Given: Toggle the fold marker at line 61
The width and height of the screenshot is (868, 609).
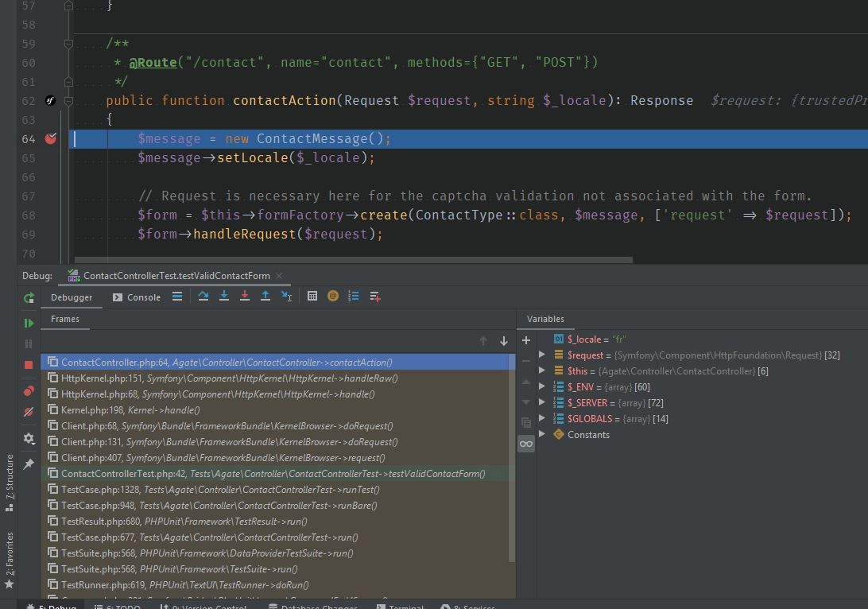Looking at the screenshot, I should pyautogui.click(x=68, y=82).
